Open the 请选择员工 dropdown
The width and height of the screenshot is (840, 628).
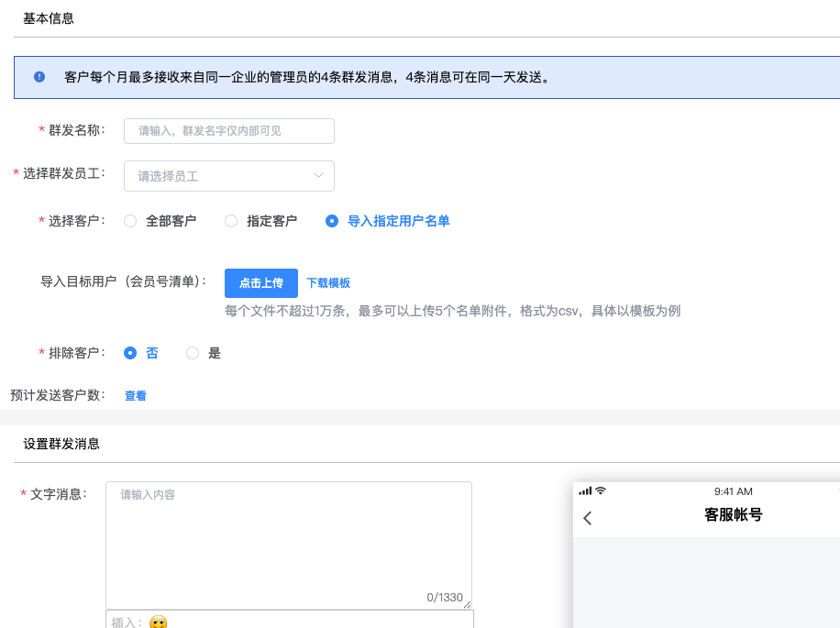click(229, 176)
